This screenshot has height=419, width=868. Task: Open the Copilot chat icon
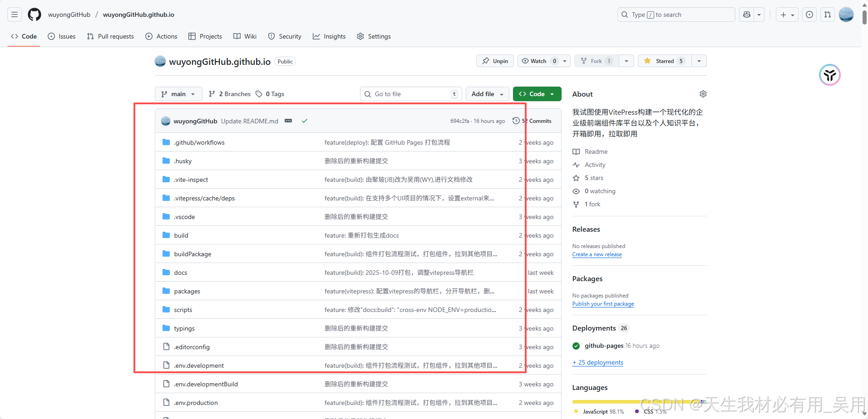point(746,14)
